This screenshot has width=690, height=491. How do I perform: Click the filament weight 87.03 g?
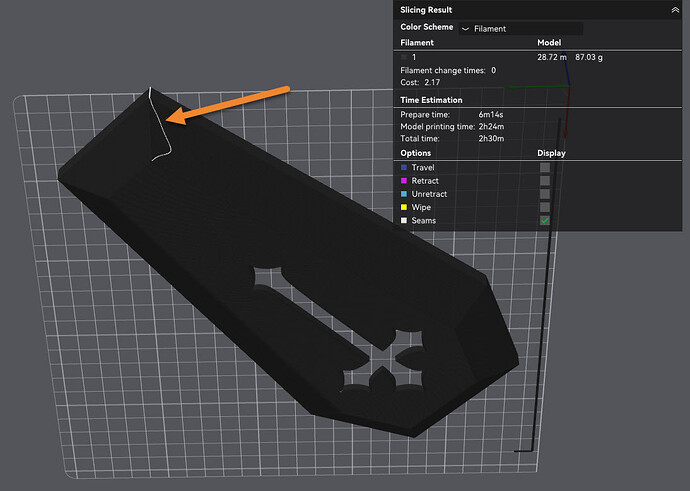click(589, 57)
